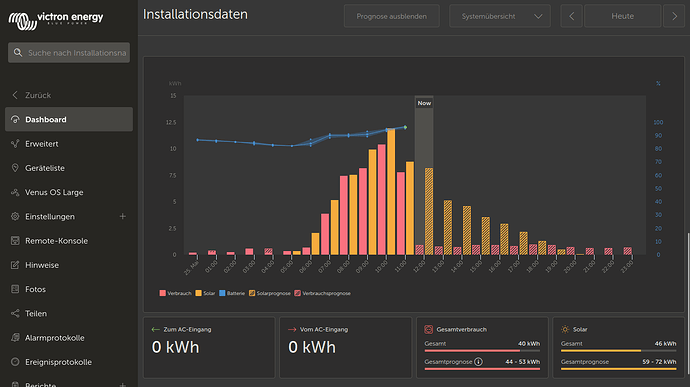Click Solar Gesamt progress bar
The width and height of the screenshot is (690, 387).
[x=619, y=351]
